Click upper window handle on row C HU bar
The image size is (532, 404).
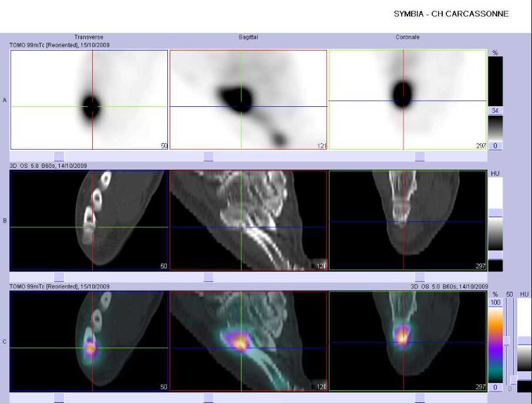point(524,341)
